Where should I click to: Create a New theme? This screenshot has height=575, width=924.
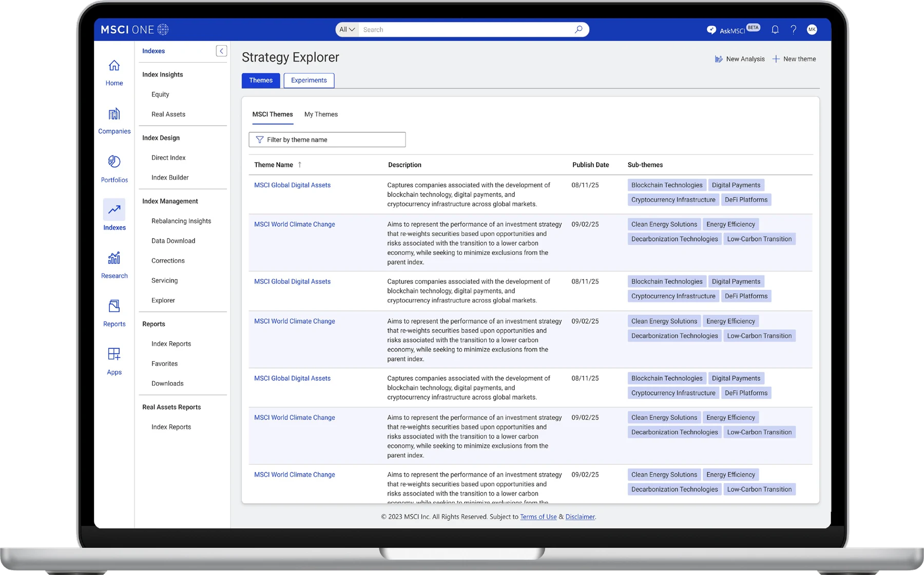pyautogui.click(x=794, y=59)
